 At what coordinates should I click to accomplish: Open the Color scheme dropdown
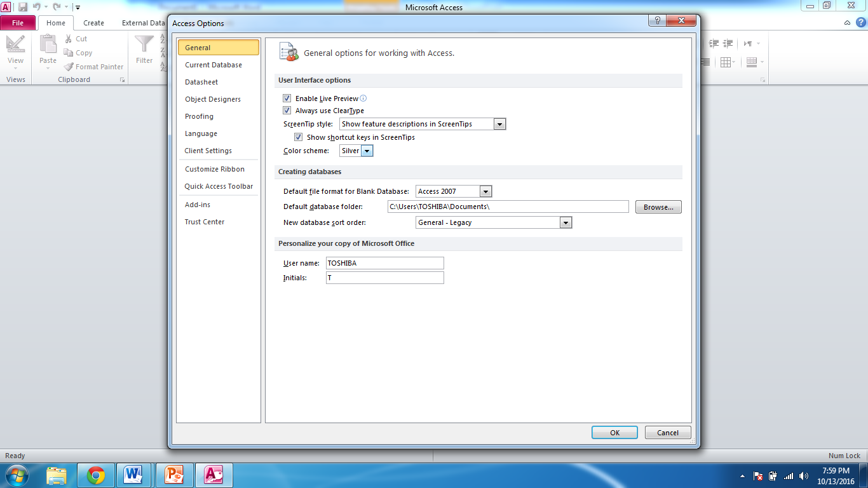coord(367,151)
